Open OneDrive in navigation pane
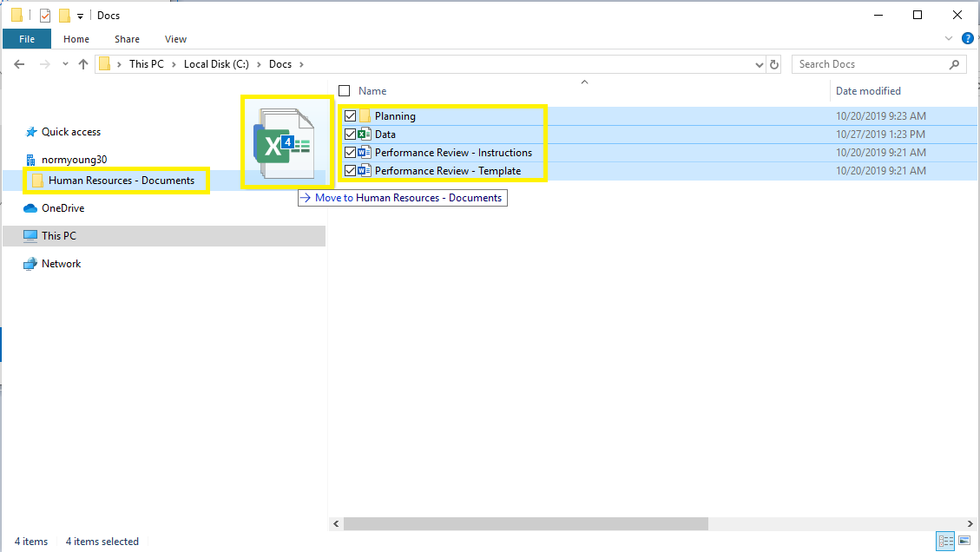Screen dimensions: 980x552 (x=62, y=208)
